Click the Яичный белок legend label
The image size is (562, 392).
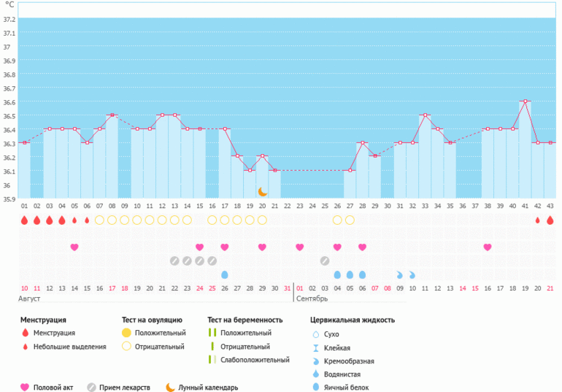[x=350, y=387]
